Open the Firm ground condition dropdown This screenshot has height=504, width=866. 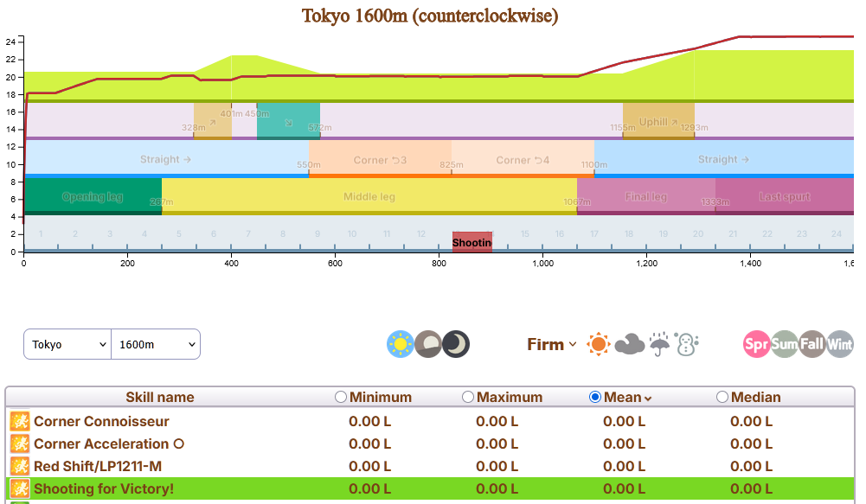click(552, 344)
